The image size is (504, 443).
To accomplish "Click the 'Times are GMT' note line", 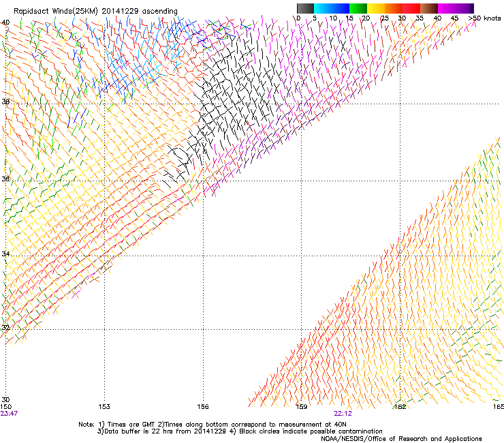I will pos(212,425).
